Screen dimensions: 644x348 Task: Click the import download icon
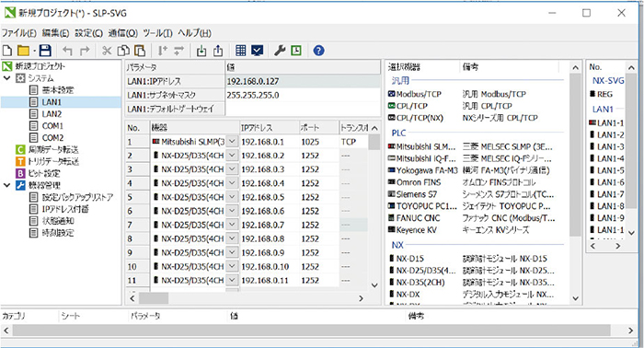pos(201,51)
